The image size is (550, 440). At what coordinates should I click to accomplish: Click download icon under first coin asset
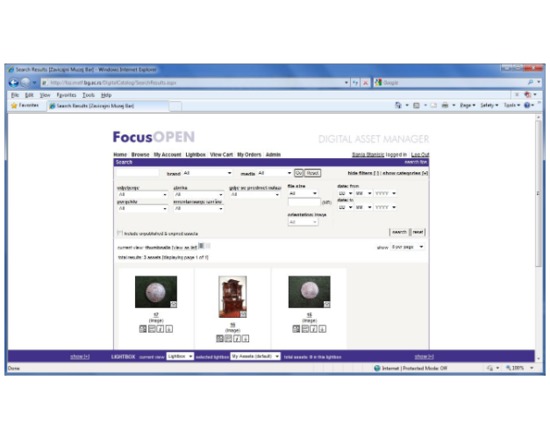pos(169,329)
